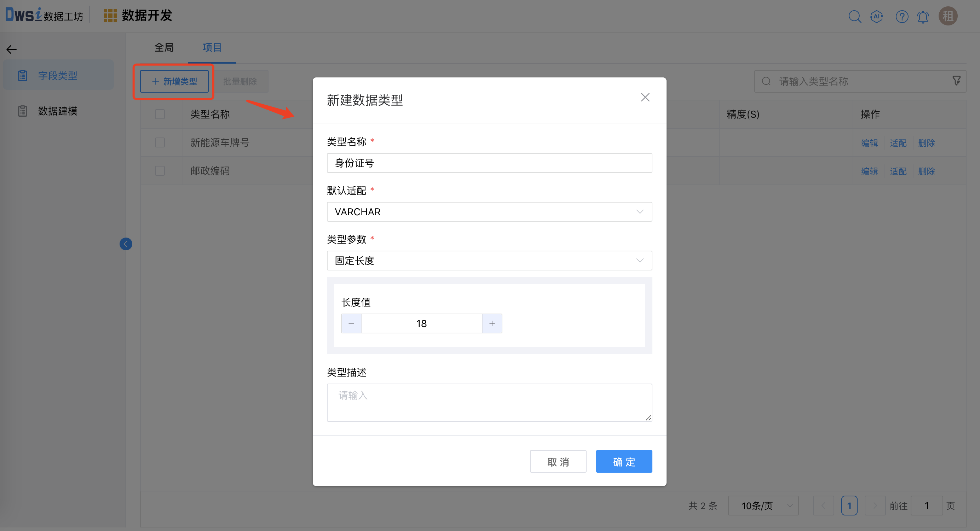
Task: Open the notifications bell icon
Action: point(923,17)
